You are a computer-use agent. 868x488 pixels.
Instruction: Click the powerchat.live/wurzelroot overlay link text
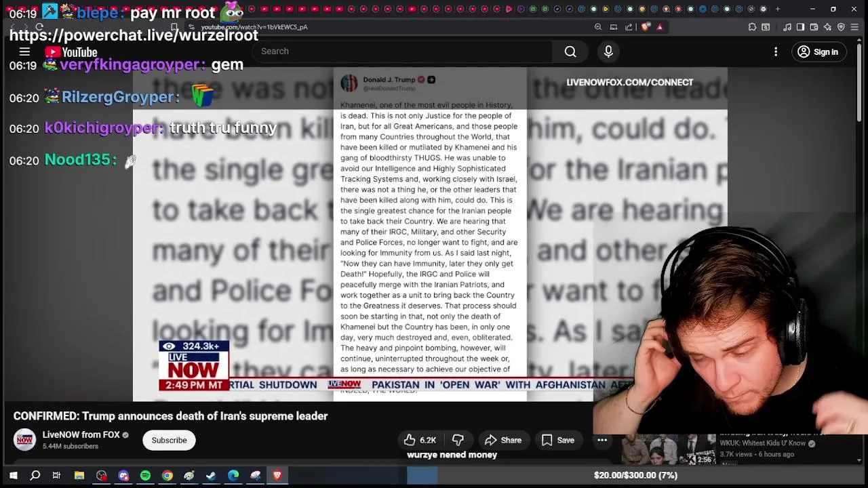coord(134,35)
